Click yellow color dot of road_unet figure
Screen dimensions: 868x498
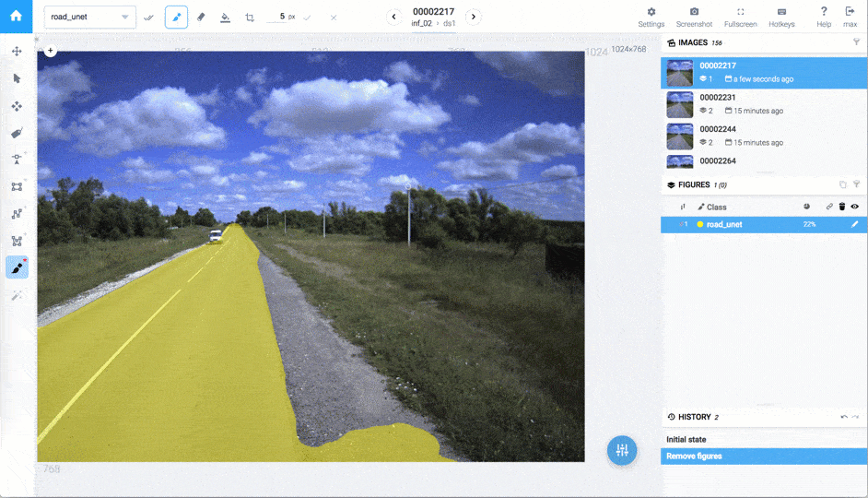(x=700, y=224)
